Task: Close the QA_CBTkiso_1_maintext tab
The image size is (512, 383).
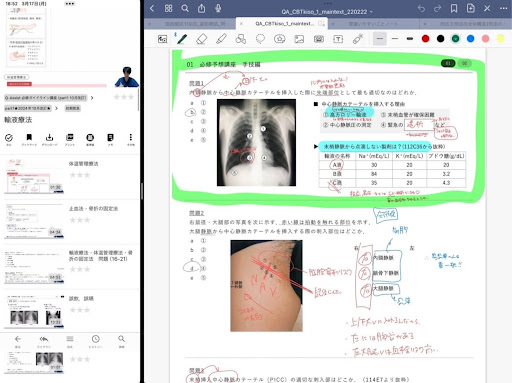Action: (241, 24)
